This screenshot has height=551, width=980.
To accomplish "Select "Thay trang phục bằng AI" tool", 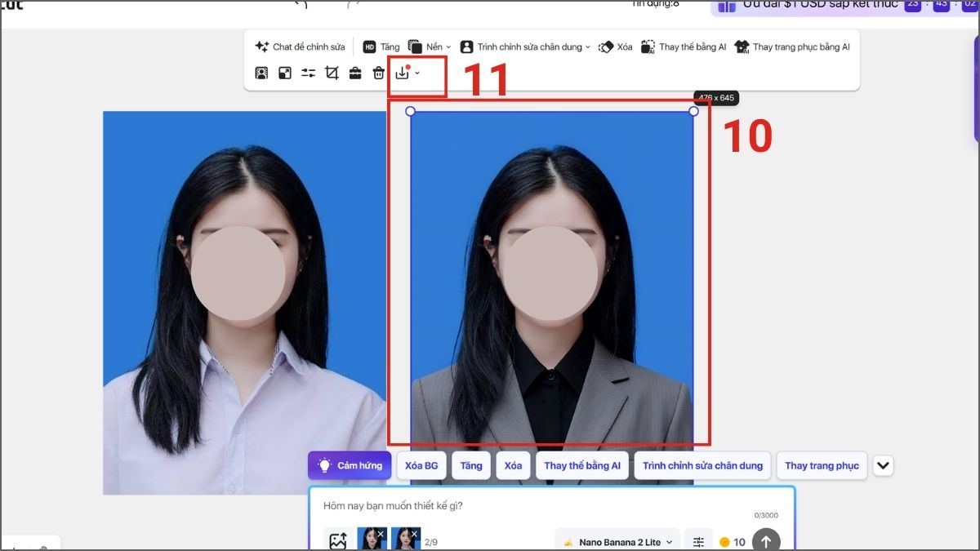I will point(792,47).
